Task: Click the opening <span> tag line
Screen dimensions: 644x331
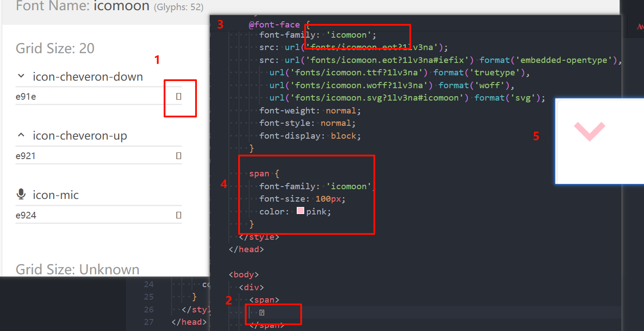Action: [x=264, y=300]
